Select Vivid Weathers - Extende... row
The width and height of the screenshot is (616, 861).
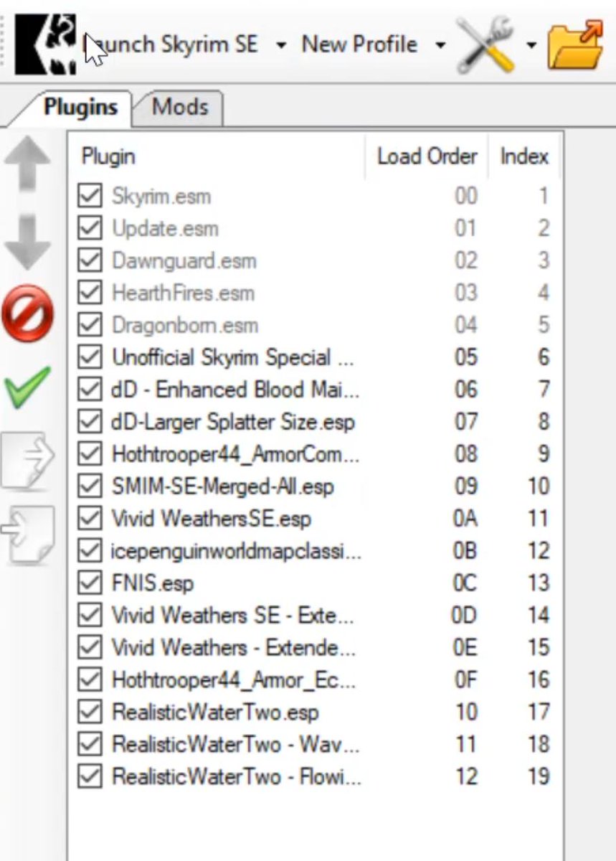tap(315, 648)
